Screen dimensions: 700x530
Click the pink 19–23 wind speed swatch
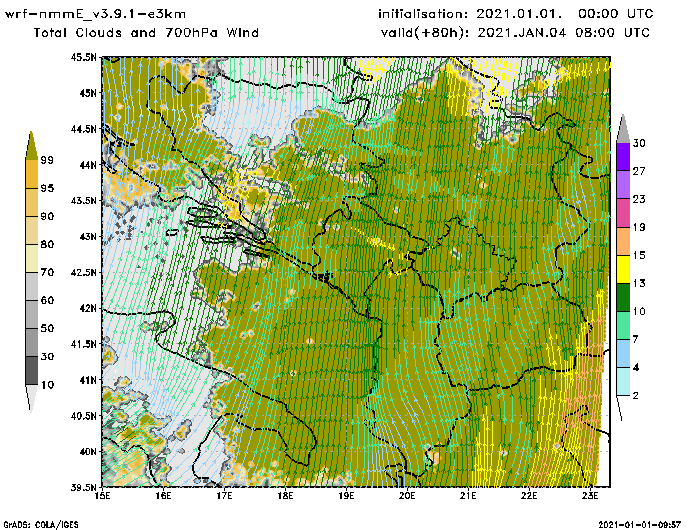pos(623,213)
